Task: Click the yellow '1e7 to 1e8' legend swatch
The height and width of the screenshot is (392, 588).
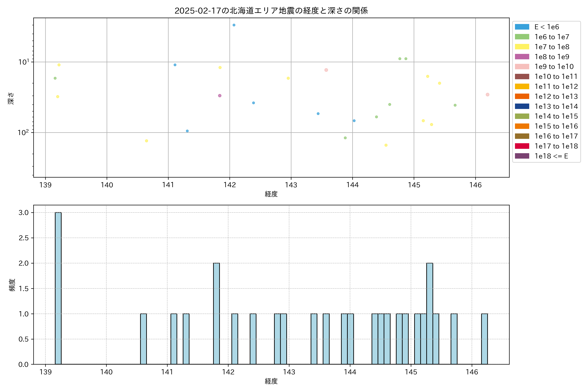Action: coord(522,47)
